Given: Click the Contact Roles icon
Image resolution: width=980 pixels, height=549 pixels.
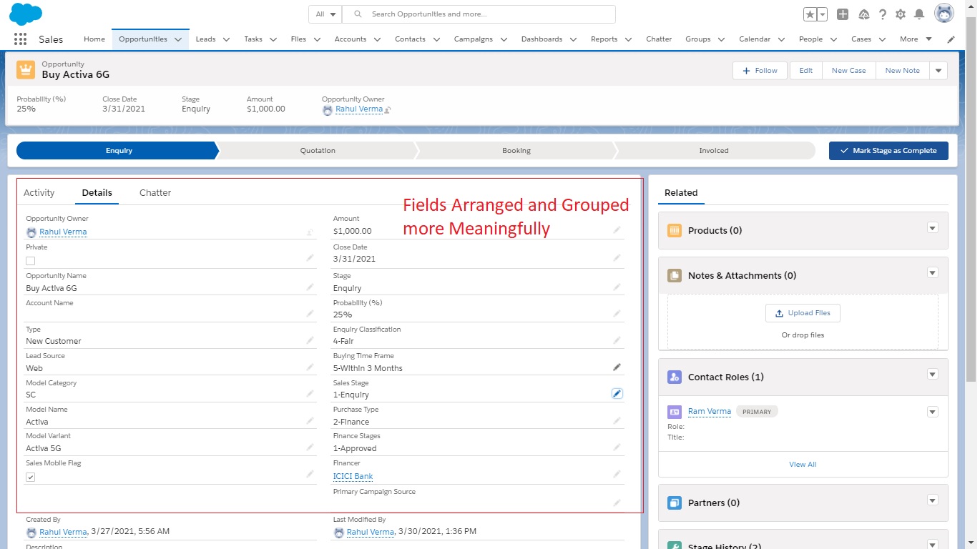Looking at the screenshot, I should (674, 377).
